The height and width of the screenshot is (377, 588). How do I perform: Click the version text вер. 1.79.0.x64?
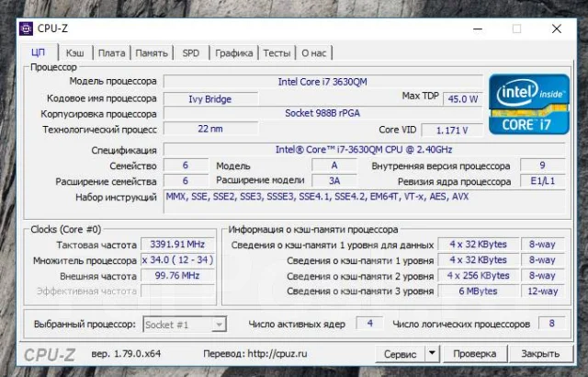click(x=126, y=353)
